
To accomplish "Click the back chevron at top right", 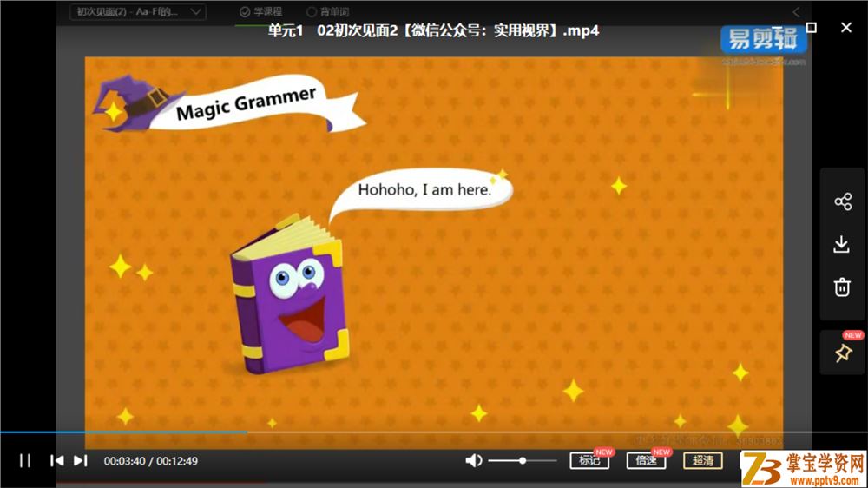I will pyautogui.click(x=796, y=11).
